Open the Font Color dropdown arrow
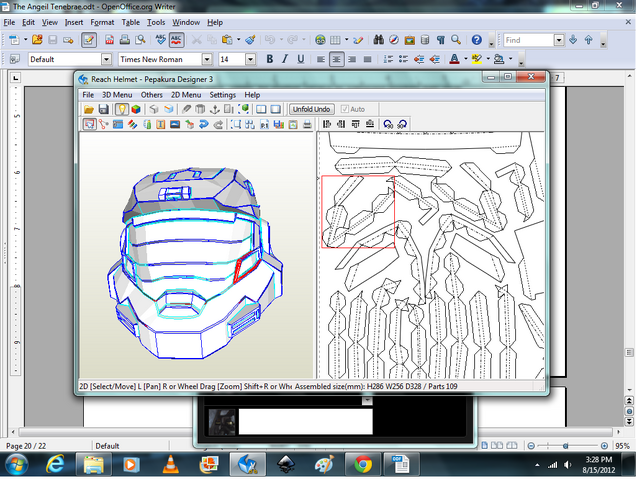The height and width of the screenshot is (479, 637). (466, 59)
